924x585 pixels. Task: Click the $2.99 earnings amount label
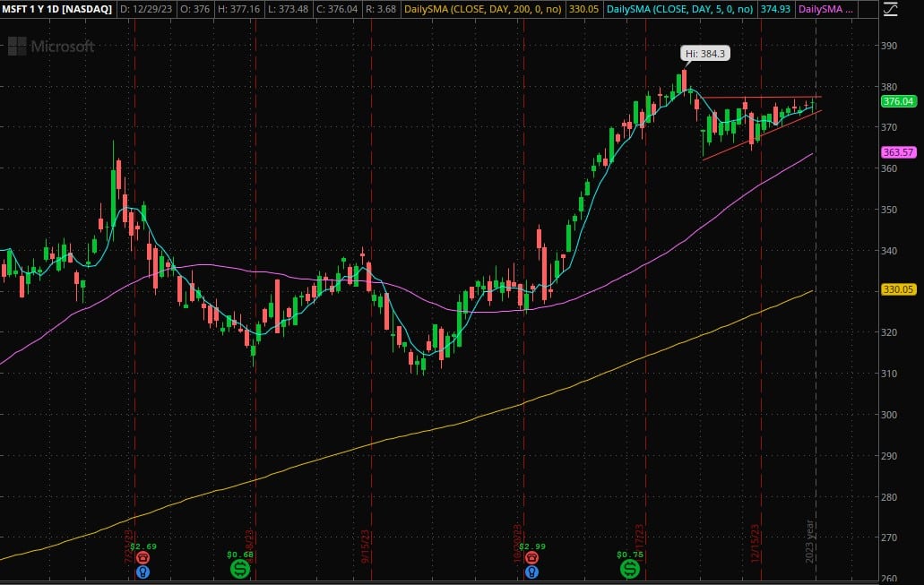coord(532,546)
